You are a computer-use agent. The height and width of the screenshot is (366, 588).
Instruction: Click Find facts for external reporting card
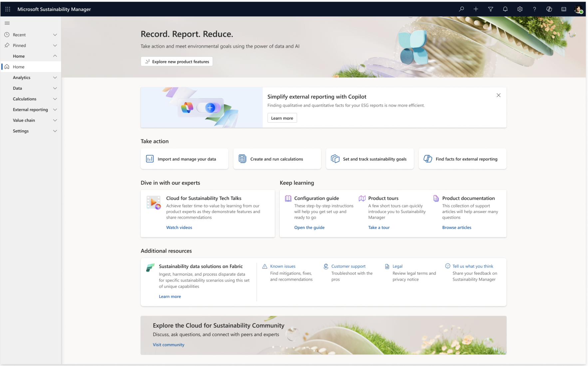point(462,159)
